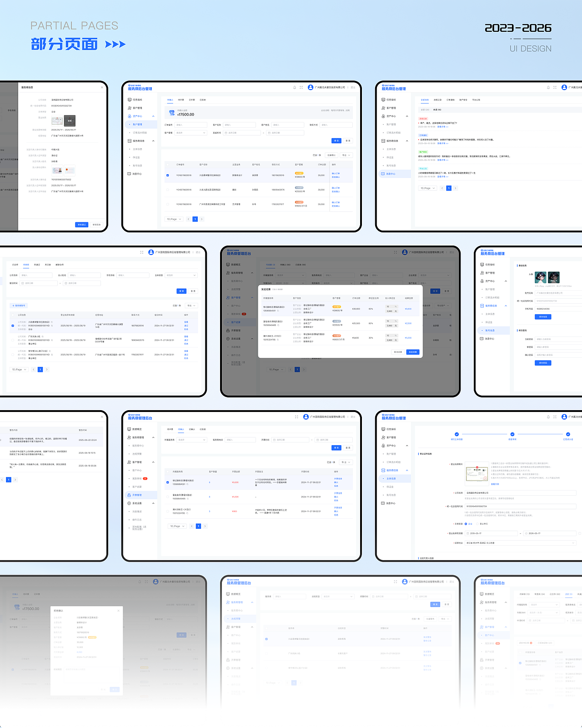The image size is (582, 728).
Task: Click the notification bell on the 账户管理 page
Action: (x=295, y=87)
